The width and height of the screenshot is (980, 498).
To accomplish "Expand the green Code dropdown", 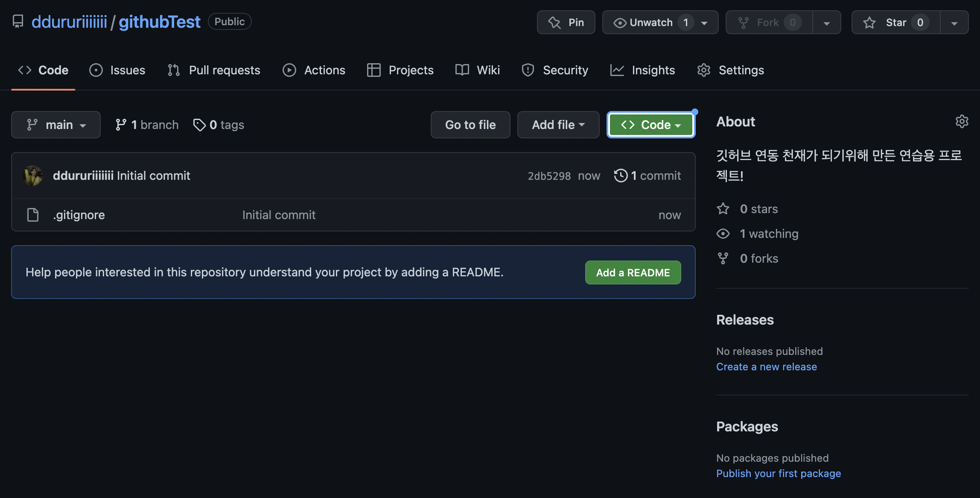I will tap(650, 125).
